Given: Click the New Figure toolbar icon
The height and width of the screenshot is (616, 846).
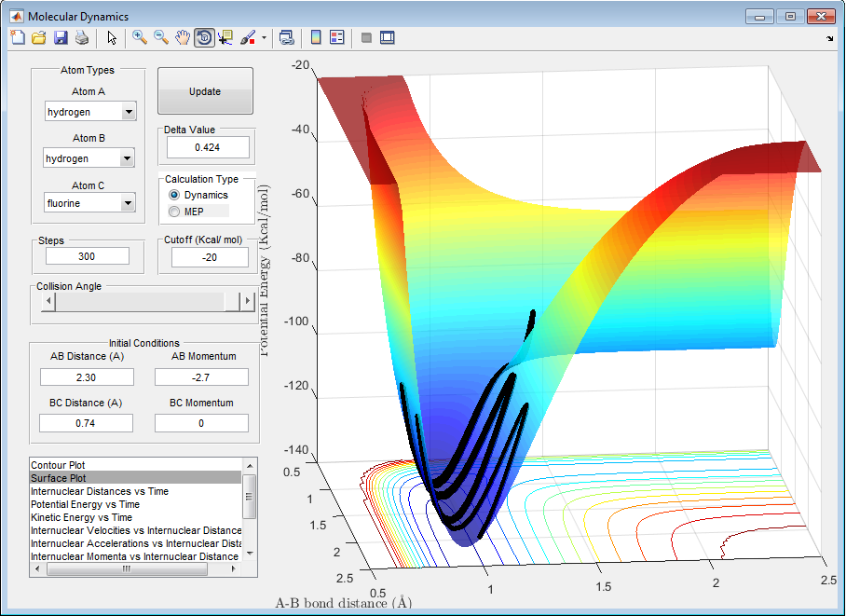Looking at the screenshot, I should click(18, 38).
